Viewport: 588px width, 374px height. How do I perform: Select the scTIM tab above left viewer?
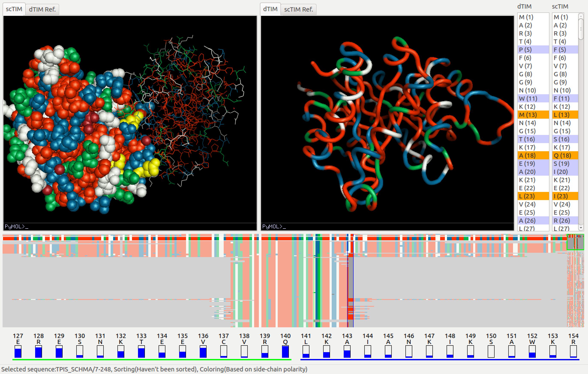pos(14,9)
